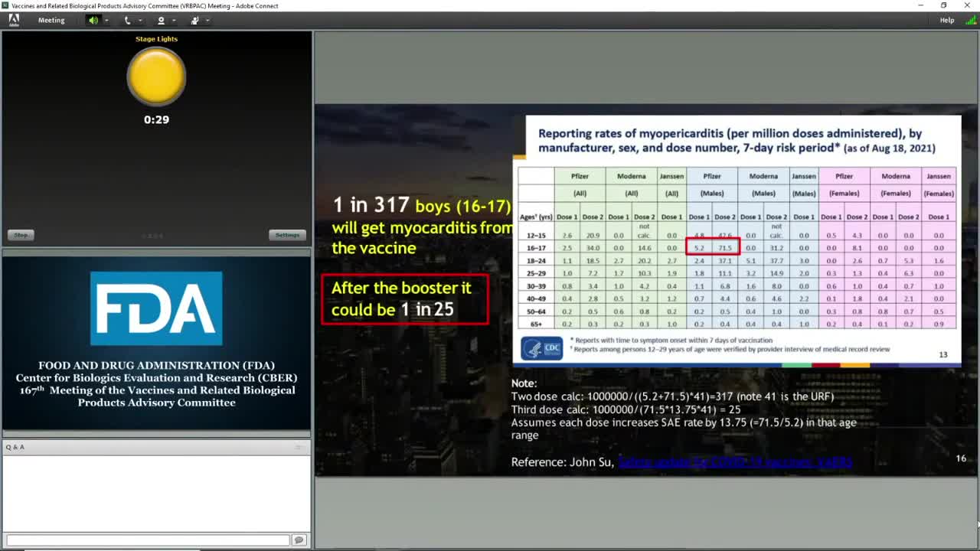Minimize the Adobe Connect window

click(x=921, y=5)
